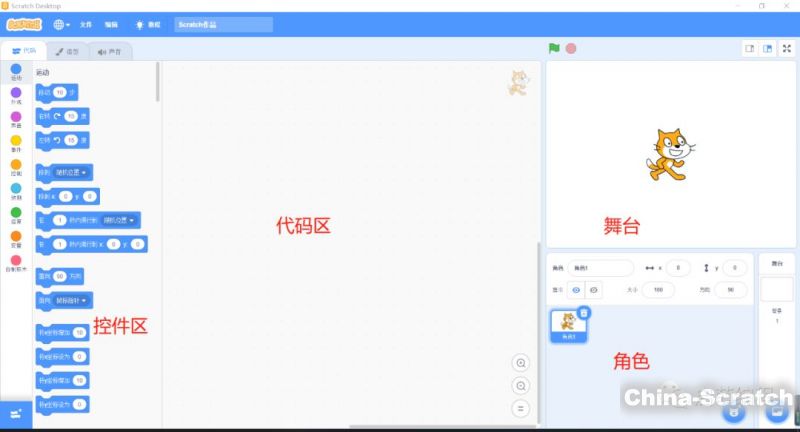This screenshot has height=432, width=800.
Task: Click the Scratch logo in the menu bar
Action: click(22, 24)
